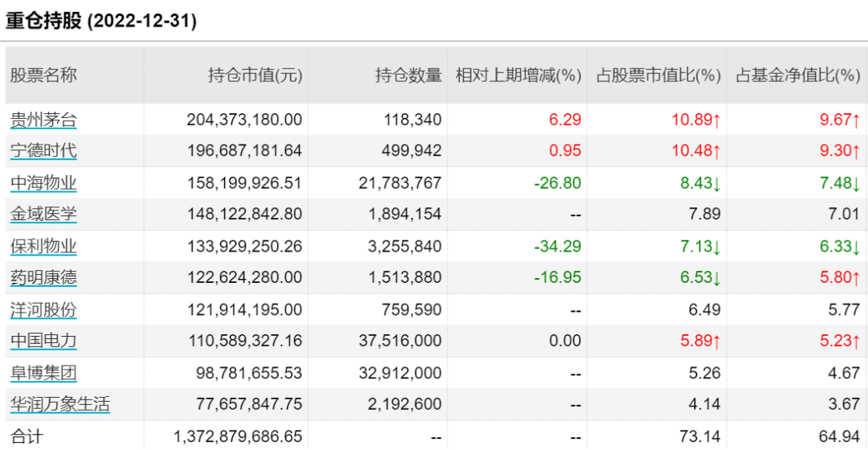The width and height of the screenshot is (868, 450).
Task: Select net value ratio 5.80↑
Action: [x=841, y=277]
